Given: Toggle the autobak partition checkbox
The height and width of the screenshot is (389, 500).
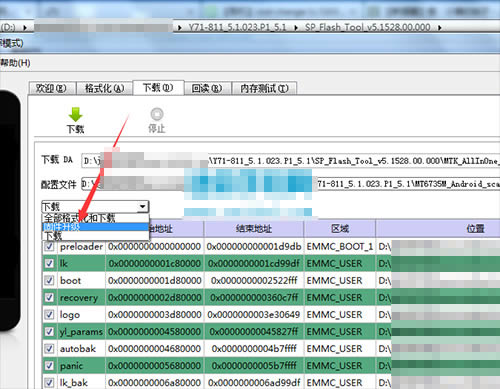Looking at the screenshot, I should (49, 349).
